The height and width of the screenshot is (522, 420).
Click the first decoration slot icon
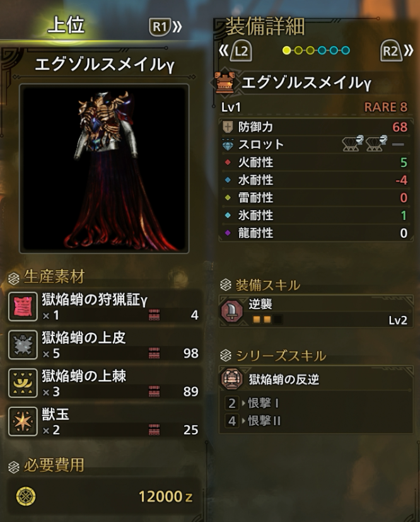tap(353, 144)
